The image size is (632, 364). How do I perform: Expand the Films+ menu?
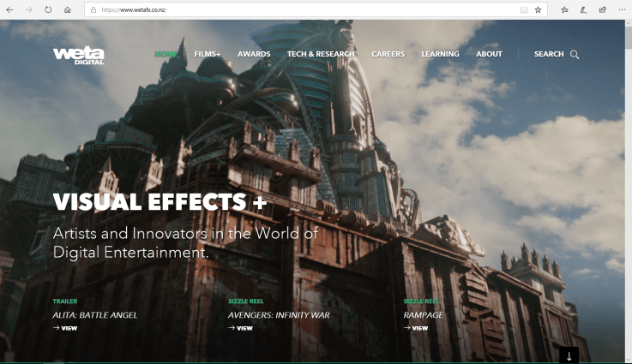click(208, 54)
